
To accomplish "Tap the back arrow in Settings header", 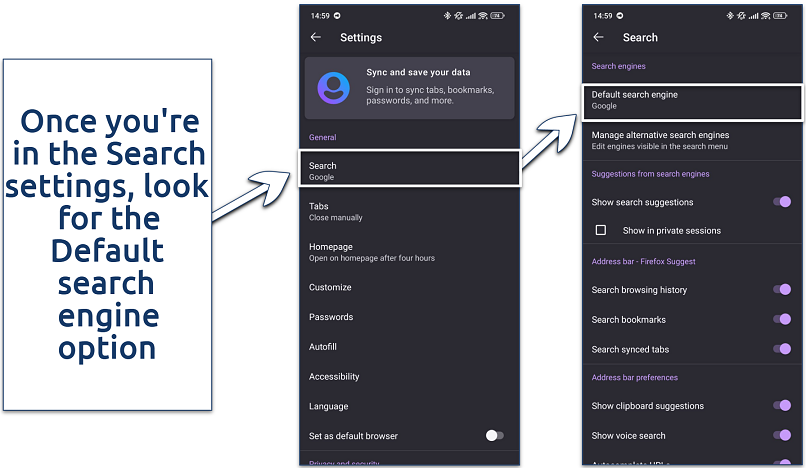I will 316,37.
